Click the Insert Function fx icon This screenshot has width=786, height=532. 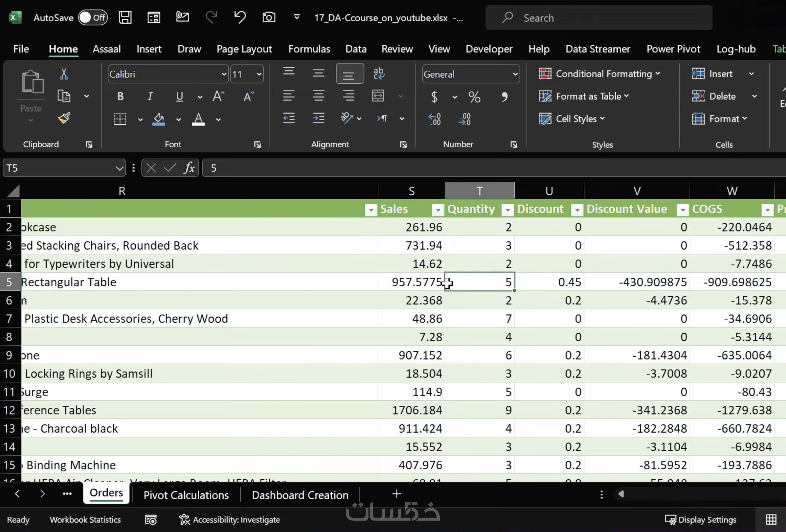pos(189,168)
